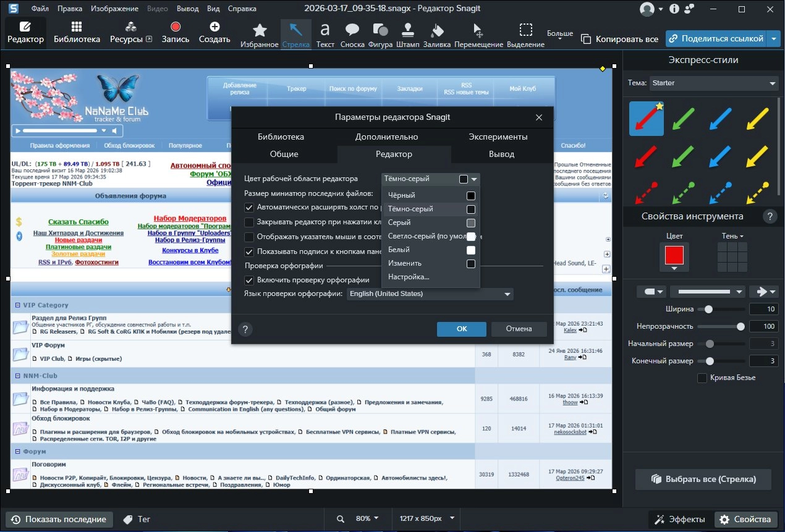
Task: Switch to the Вывод settings tab
Action: click(x=501, y=154)
